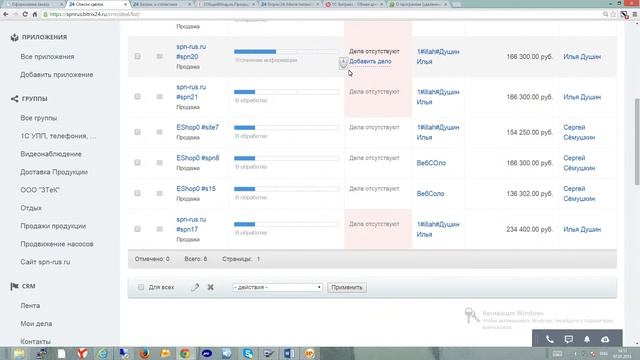Collapse the ПРИЛОЖЕНИЯ sidebar section
The width and height of the screenshot is (640, 360).
tap(44, 37)
